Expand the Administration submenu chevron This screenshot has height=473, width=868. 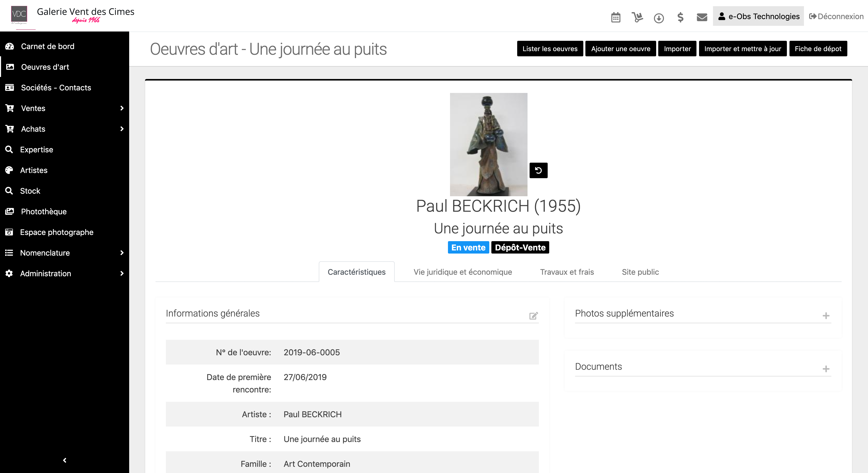[122, 273]
